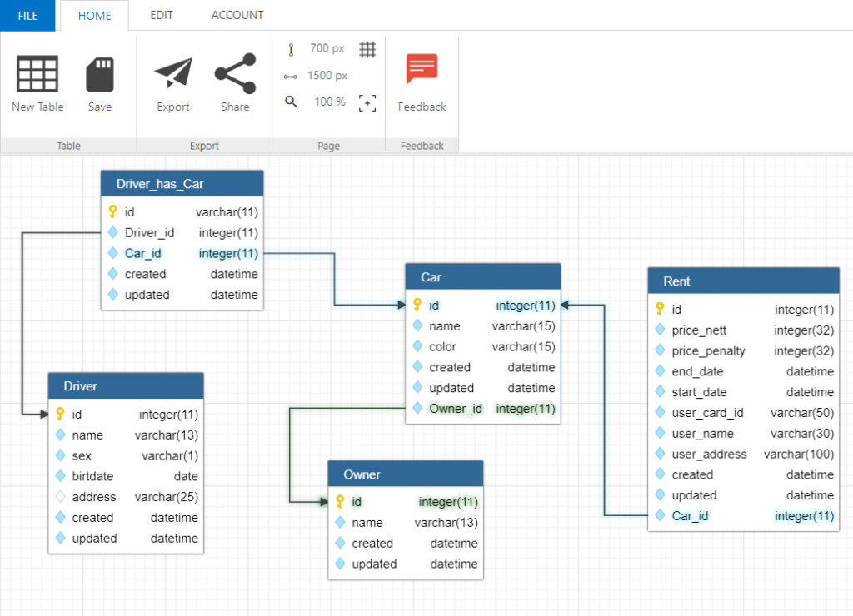
Task: Open the FILE menu
Action: [x=27, y=16]
